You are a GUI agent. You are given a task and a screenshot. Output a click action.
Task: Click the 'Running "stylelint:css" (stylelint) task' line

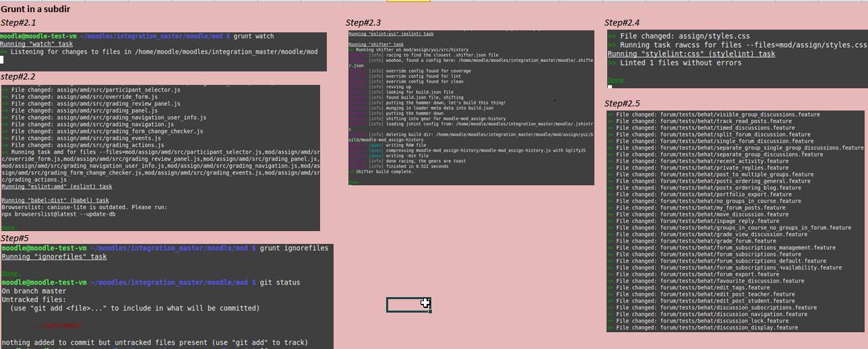[x=691, y=54]
